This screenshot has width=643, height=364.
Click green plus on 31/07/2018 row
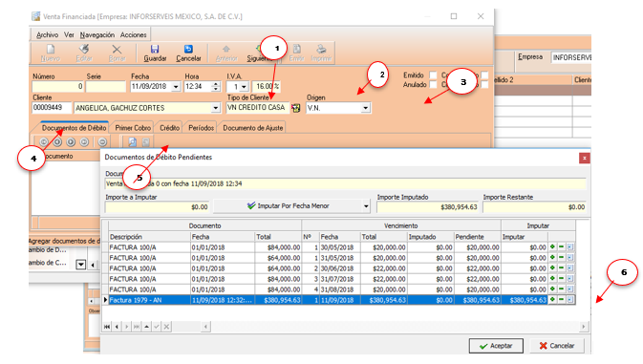pos(552,279)
